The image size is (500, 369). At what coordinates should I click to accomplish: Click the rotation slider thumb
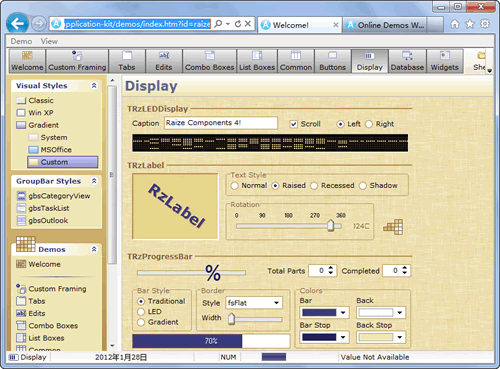pos(330,225)
